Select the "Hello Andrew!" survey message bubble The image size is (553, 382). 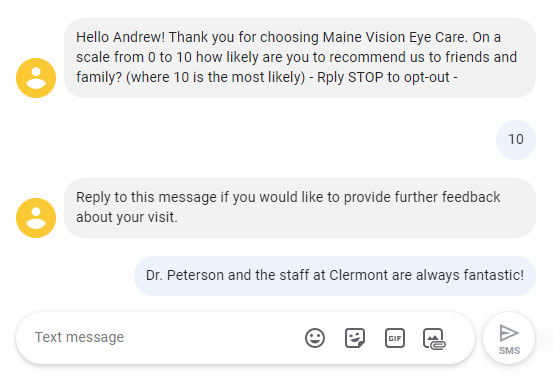click(x=300, y=58)
